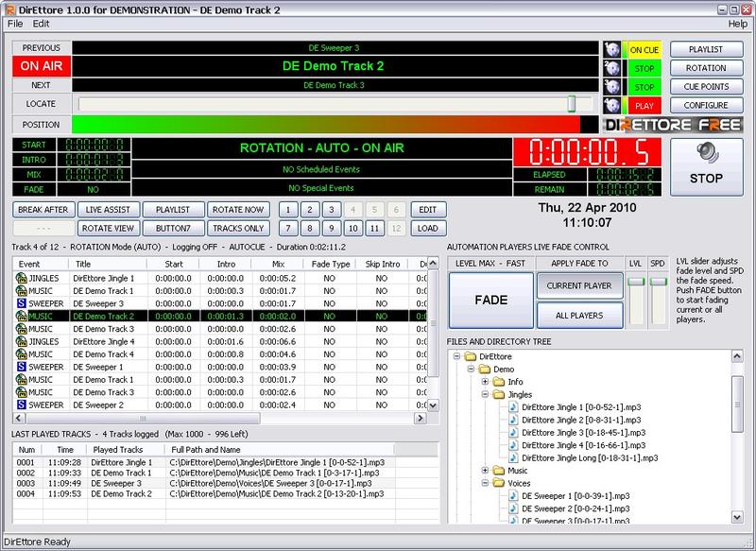Open the File menu
756x551 pixels.
[15, 24]
